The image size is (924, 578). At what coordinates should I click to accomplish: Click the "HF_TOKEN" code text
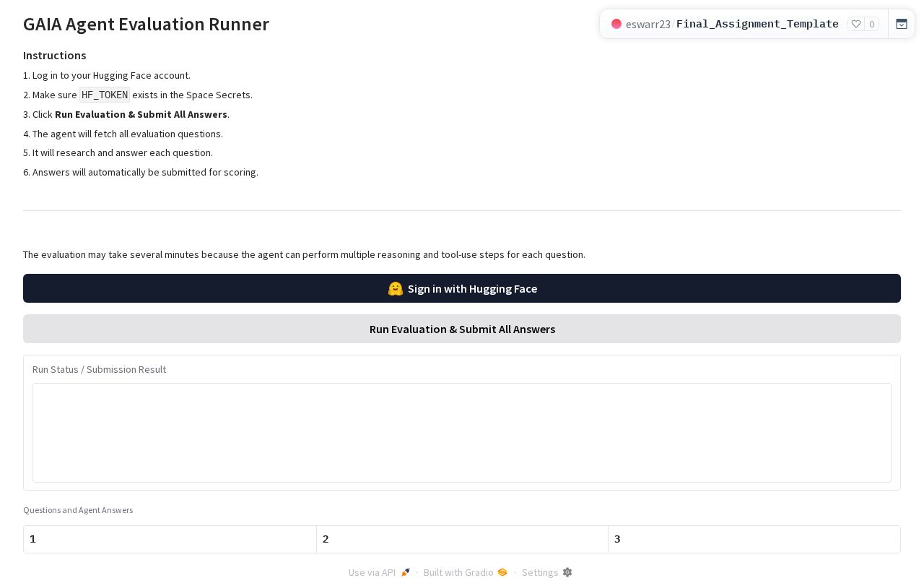tap(105, 95)
